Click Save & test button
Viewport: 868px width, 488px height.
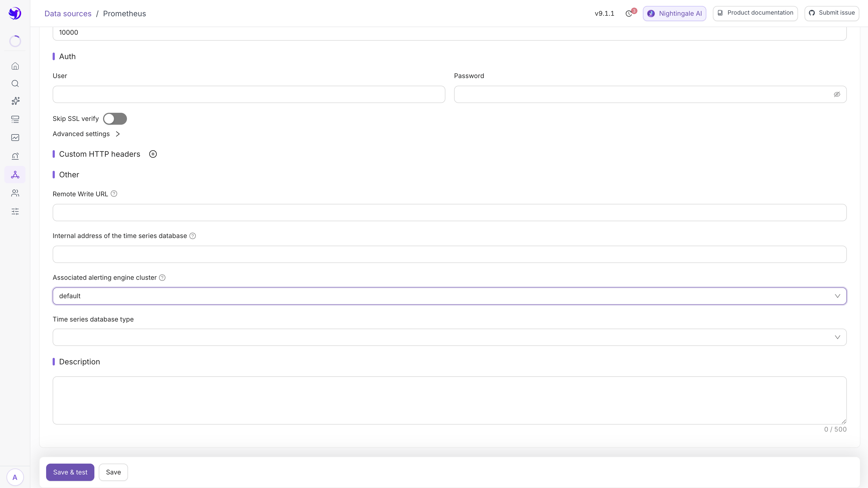(x=70, y=472)
